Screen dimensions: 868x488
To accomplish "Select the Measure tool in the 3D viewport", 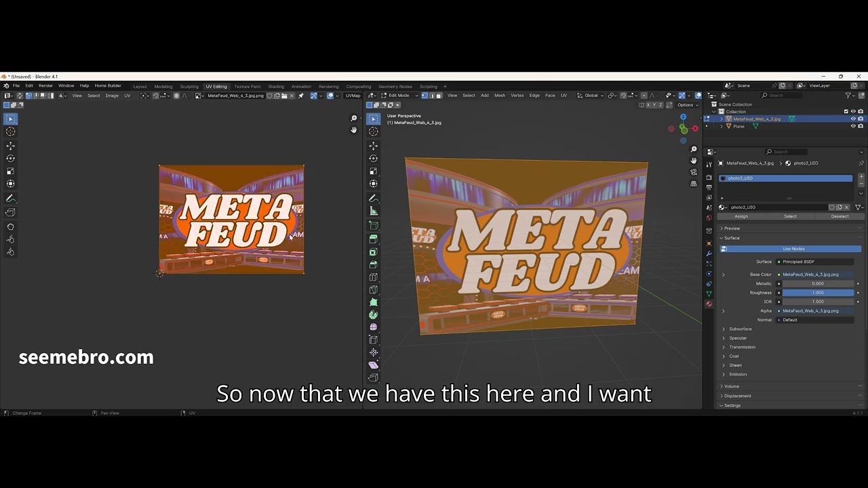I will (x=373, y=211).
